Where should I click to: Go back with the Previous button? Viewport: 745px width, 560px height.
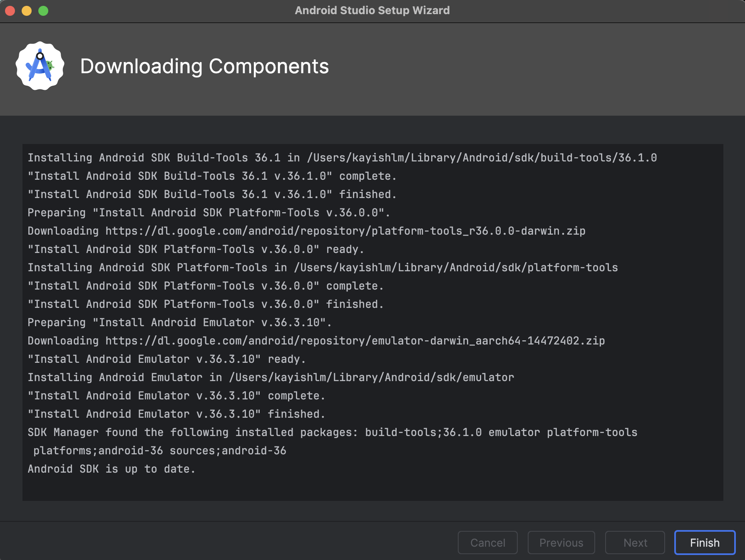pos(561,543)
